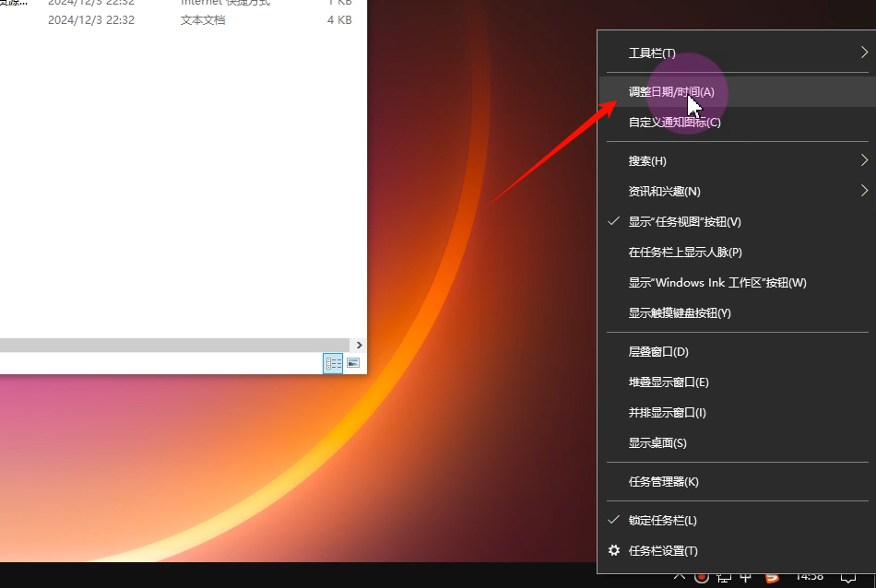Click the 中 input method indicator

pos(746,577)
